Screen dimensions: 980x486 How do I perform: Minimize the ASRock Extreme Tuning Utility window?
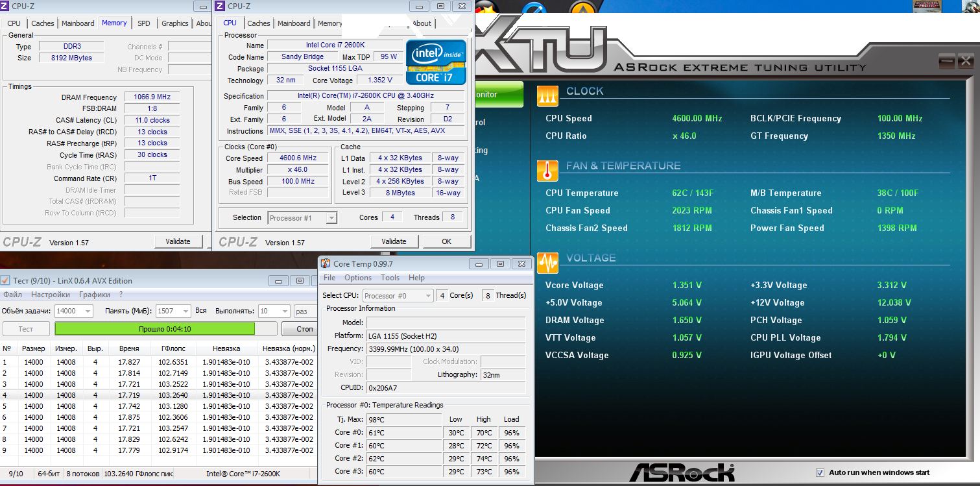(x=947, y=60)
